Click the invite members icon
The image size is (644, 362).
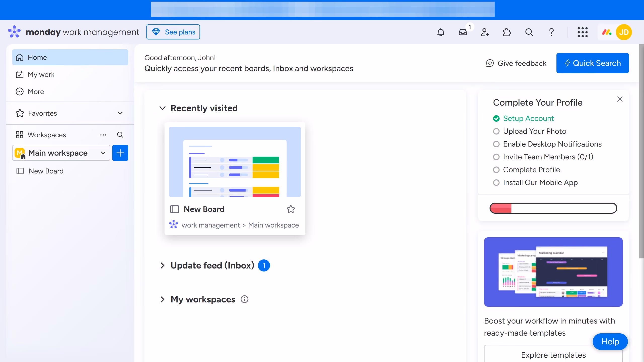485,32
